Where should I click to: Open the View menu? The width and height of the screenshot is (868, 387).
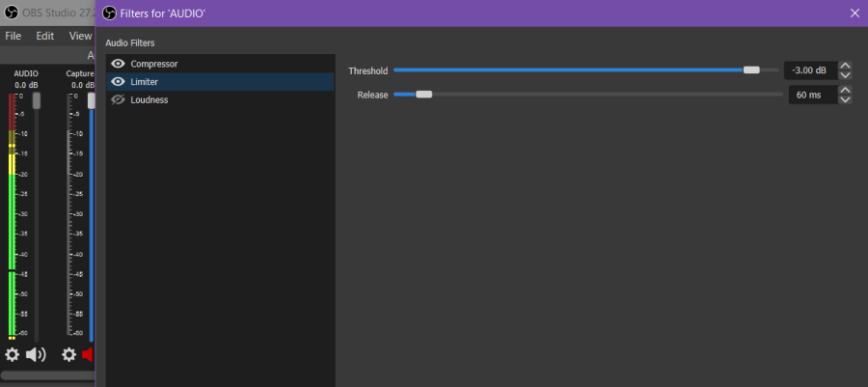pyautogui.click(x=80, y=36)
